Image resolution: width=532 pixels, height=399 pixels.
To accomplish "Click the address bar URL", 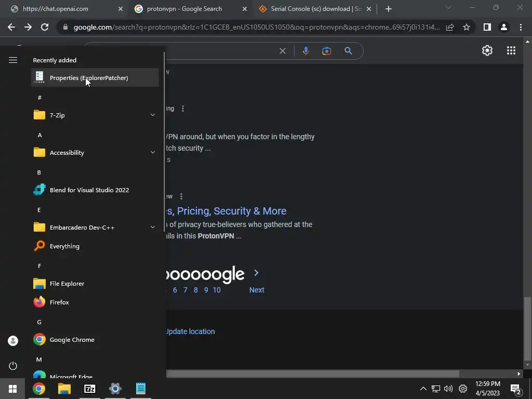I will [x=256, y=27].
